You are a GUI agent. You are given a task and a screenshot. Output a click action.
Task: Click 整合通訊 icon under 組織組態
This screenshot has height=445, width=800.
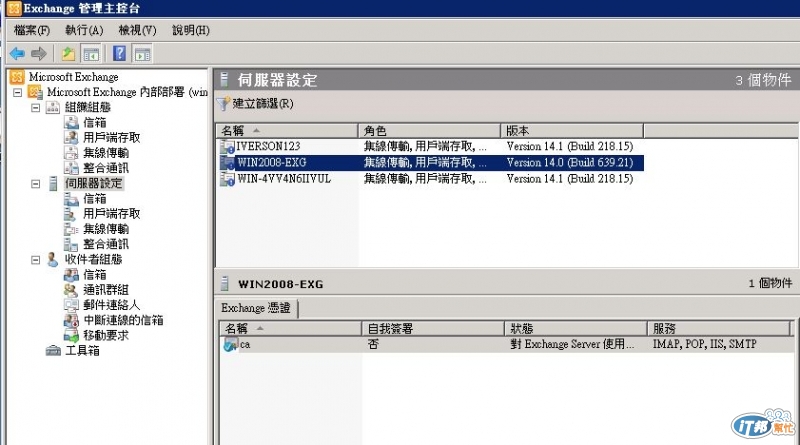71,168
